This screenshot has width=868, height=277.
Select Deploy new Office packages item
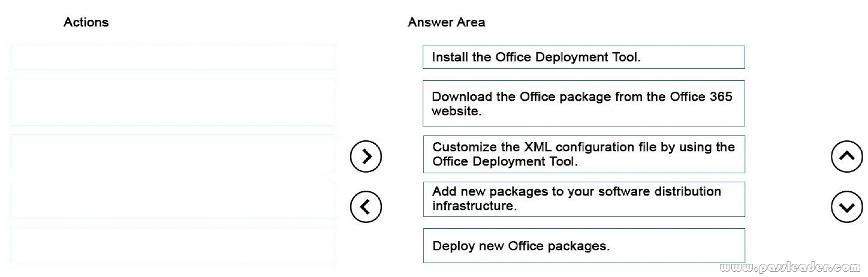click(583, 245)
